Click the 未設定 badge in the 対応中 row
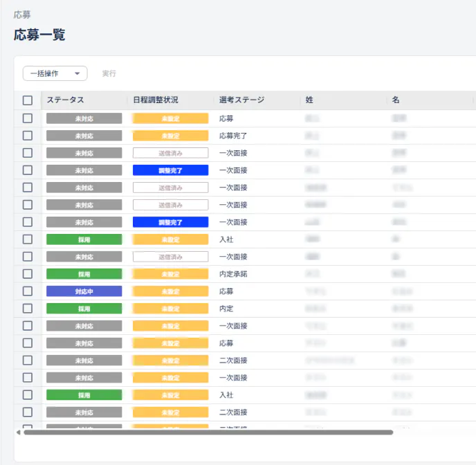 pyautogui.click(x=170, y=291)
